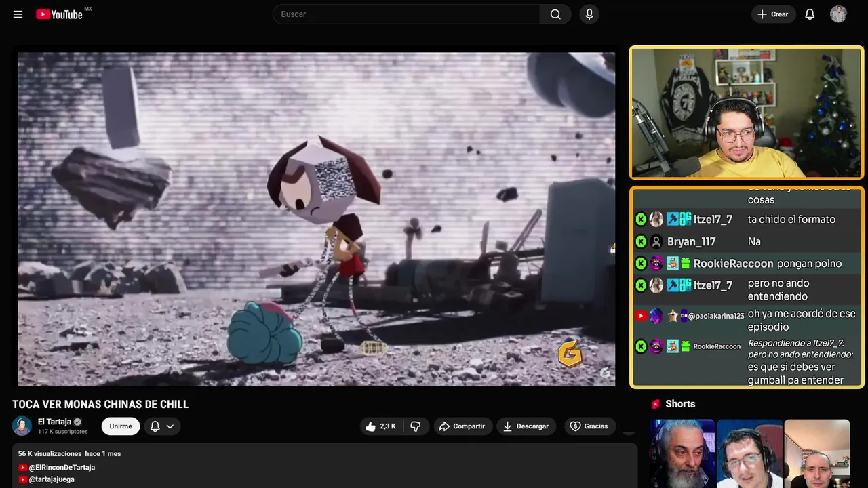
Task: Click the video player to pause
Action: click(x=317, y=219)
